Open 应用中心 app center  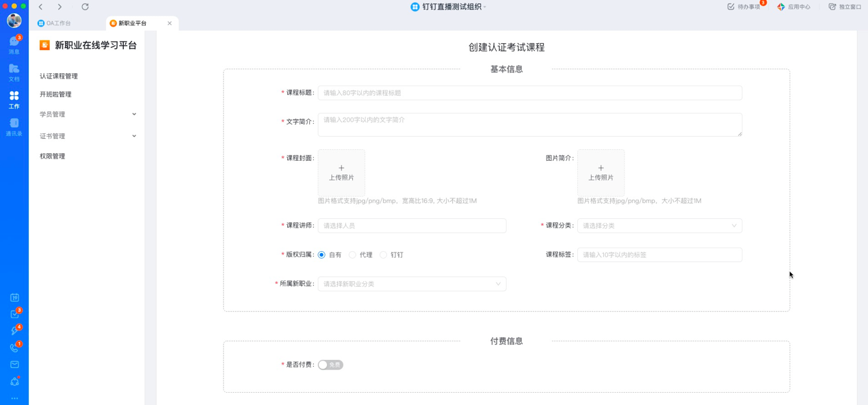pos(793,7)
